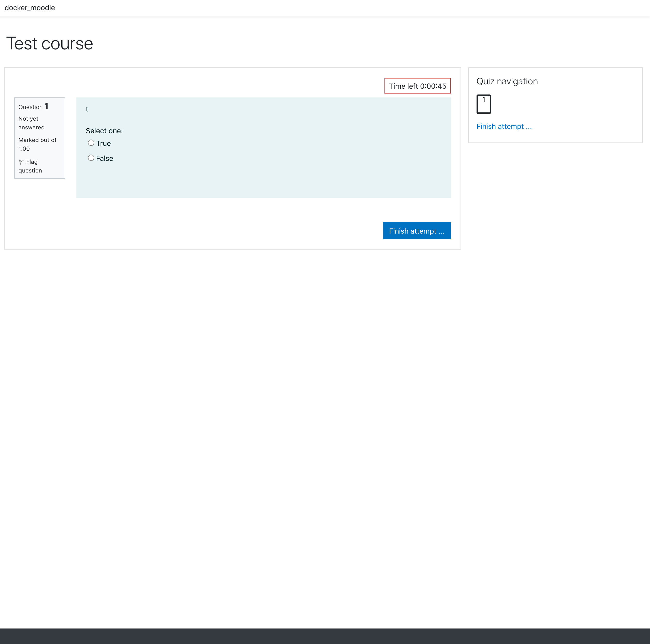
Task: Go to question 1 in Quiz navigation
Action: click(484, 104)
